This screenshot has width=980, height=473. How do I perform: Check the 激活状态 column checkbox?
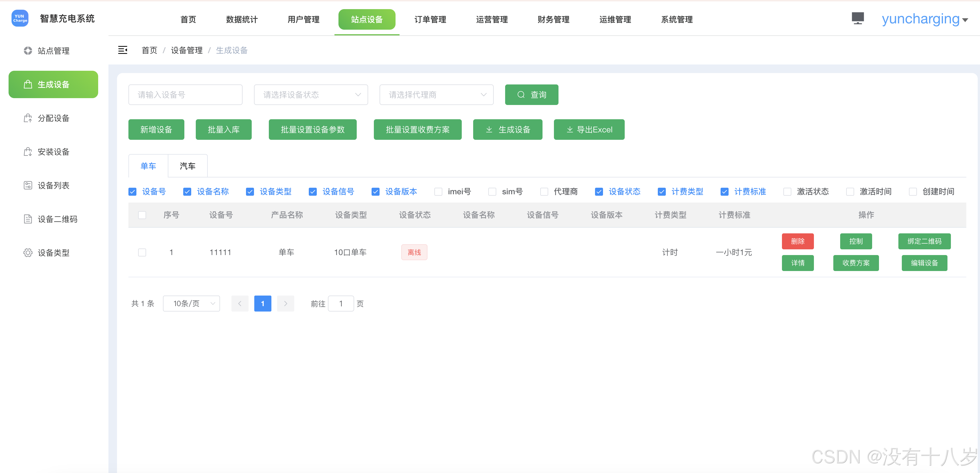787,192
